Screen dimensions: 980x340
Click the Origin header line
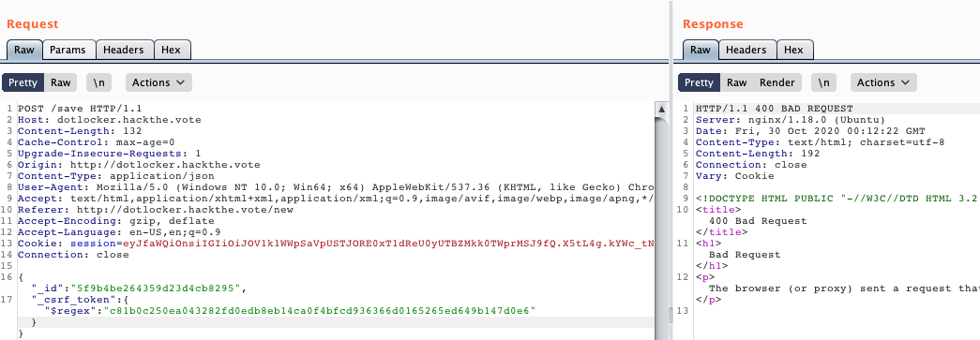[x=139, y=165]
